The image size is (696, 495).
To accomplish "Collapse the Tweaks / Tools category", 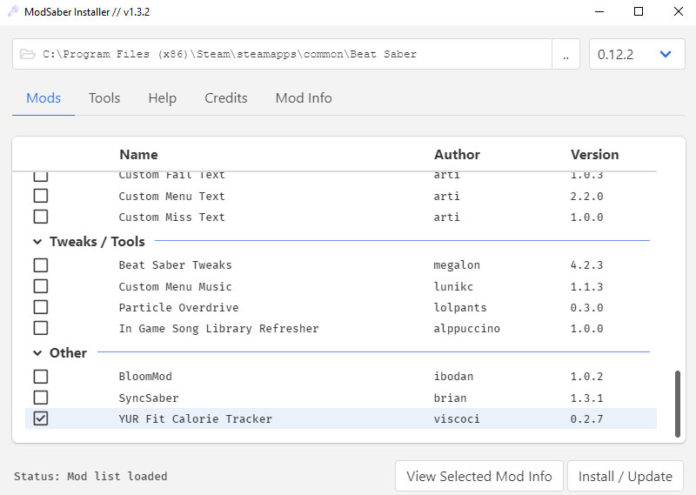I will pyautogui.click(x=38, y=242).
